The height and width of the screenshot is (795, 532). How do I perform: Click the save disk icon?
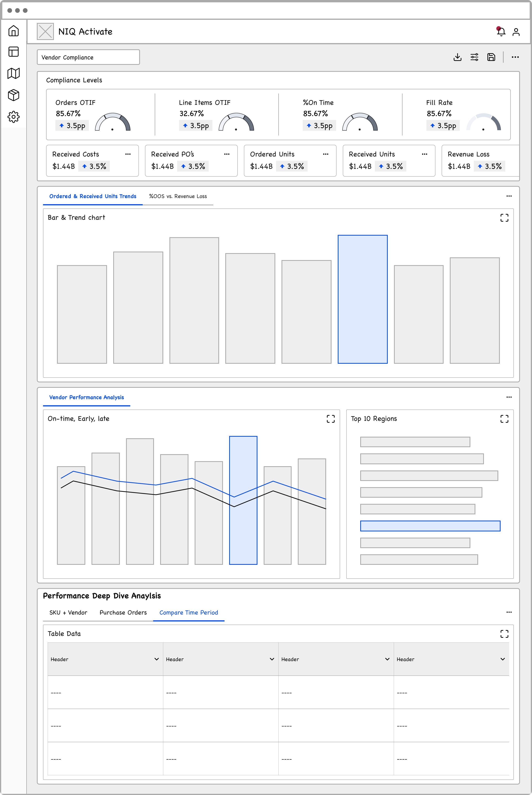pyautogui.click(x=491, y=57)
